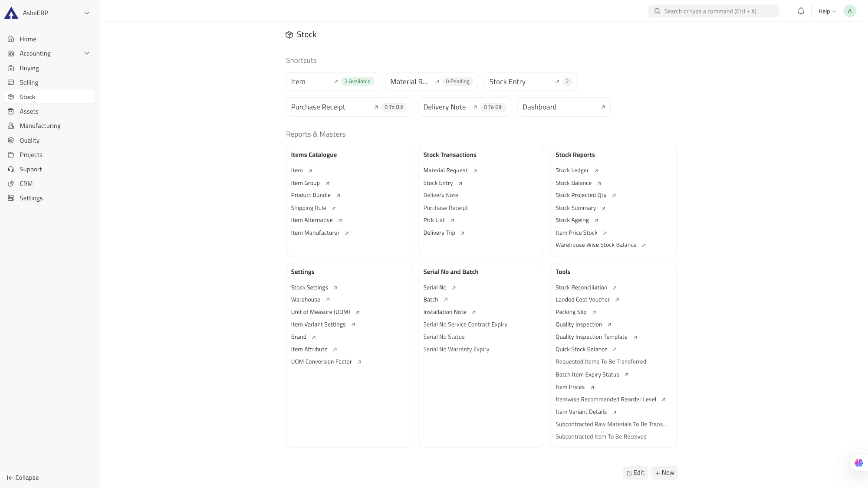Click the Assets sidebar icon
Image resolution: width=868 pixels, height=488 pixels.
(11, 111)
